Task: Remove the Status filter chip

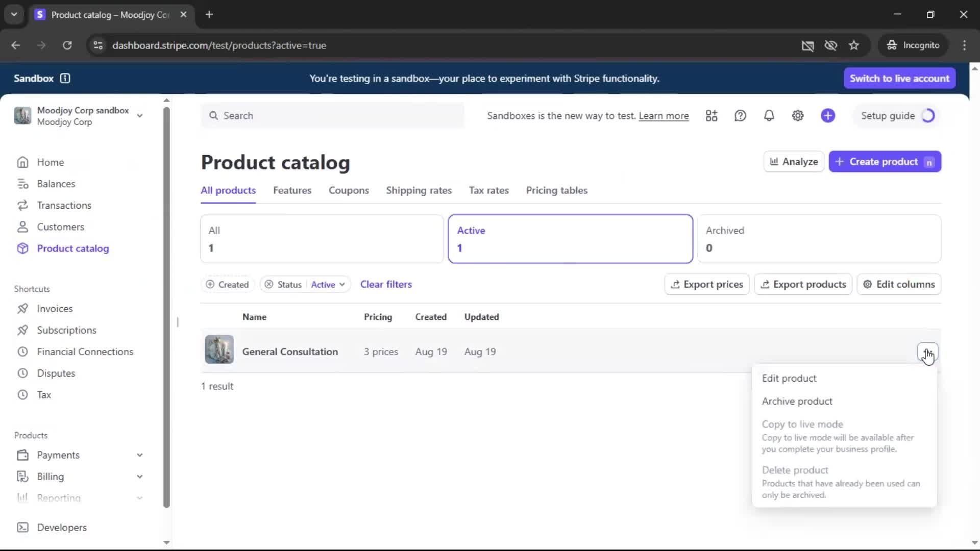Action: coord(269,285)
